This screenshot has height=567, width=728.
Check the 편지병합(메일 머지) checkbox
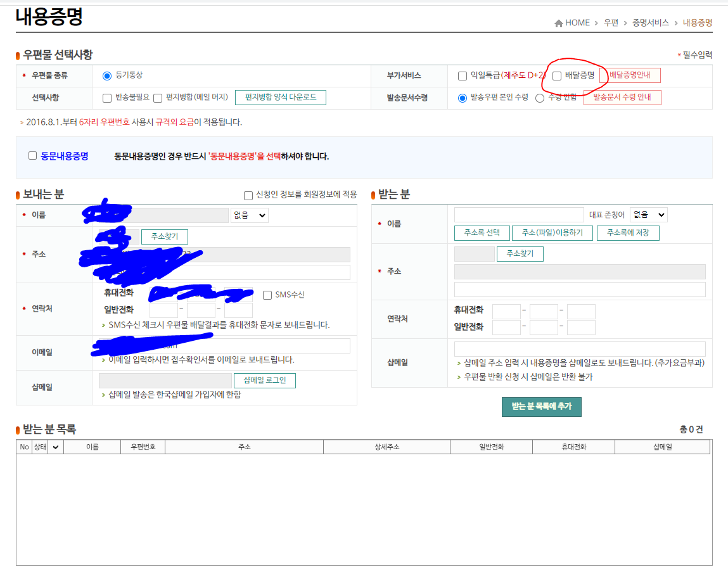point(158,98)
